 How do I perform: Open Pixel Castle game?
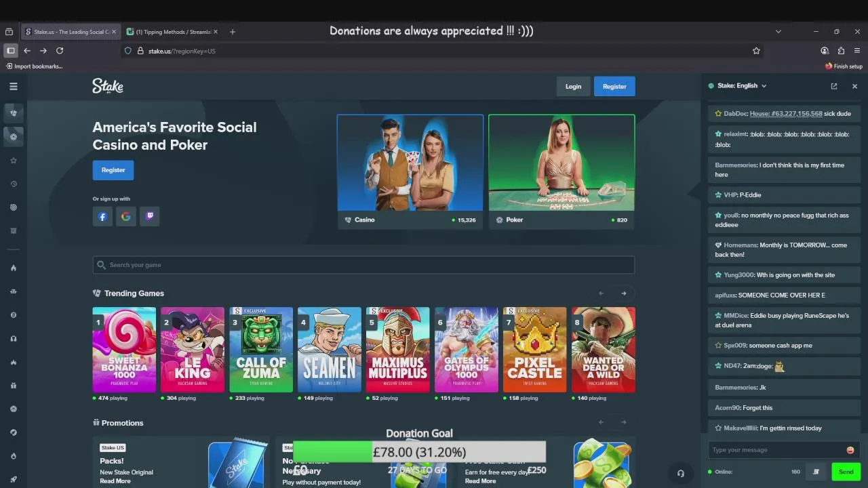pyautogui.click(x=535, y=350)
